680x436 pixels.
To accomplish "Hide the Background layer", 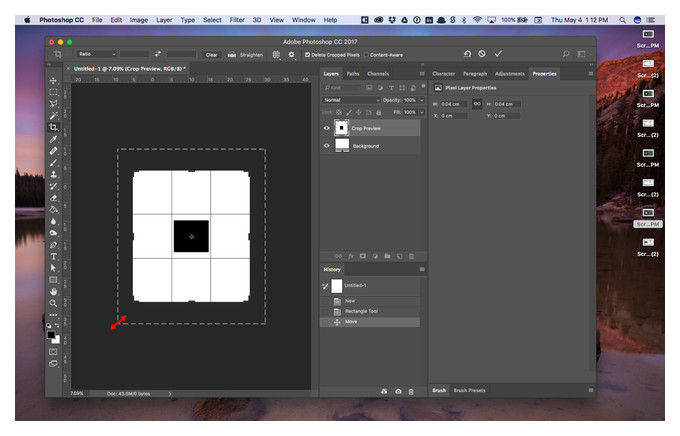I will [x=327, y=146].
